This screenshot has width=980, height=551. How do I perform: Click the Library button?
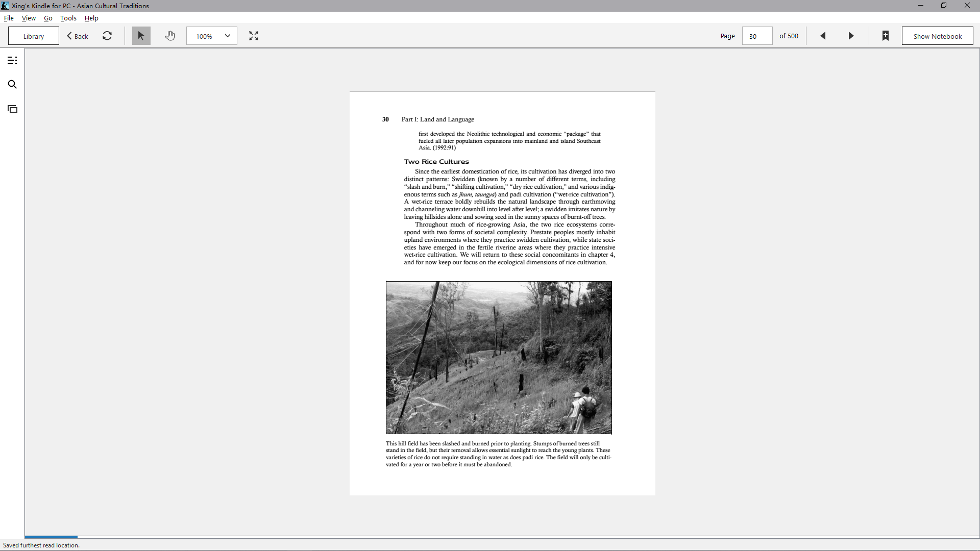(34, 36)
